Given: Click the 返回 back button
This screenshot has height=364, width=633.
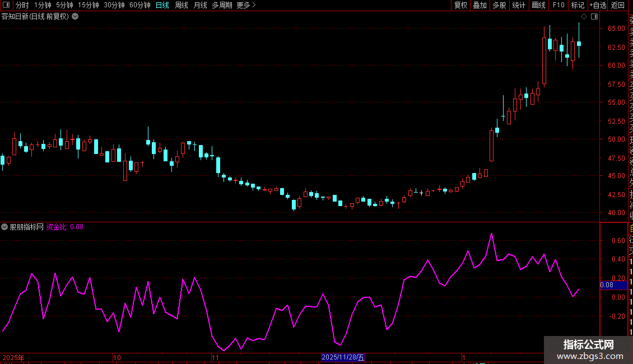Looking at the screenshot, I should (618, 5).
